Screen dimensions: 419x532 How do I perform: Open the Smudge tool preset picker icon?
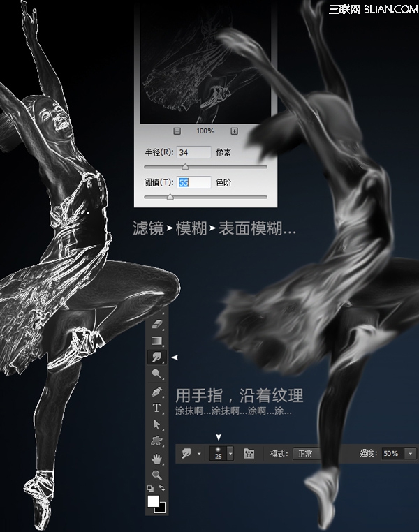pyautogui.click(x=186, y=453)
